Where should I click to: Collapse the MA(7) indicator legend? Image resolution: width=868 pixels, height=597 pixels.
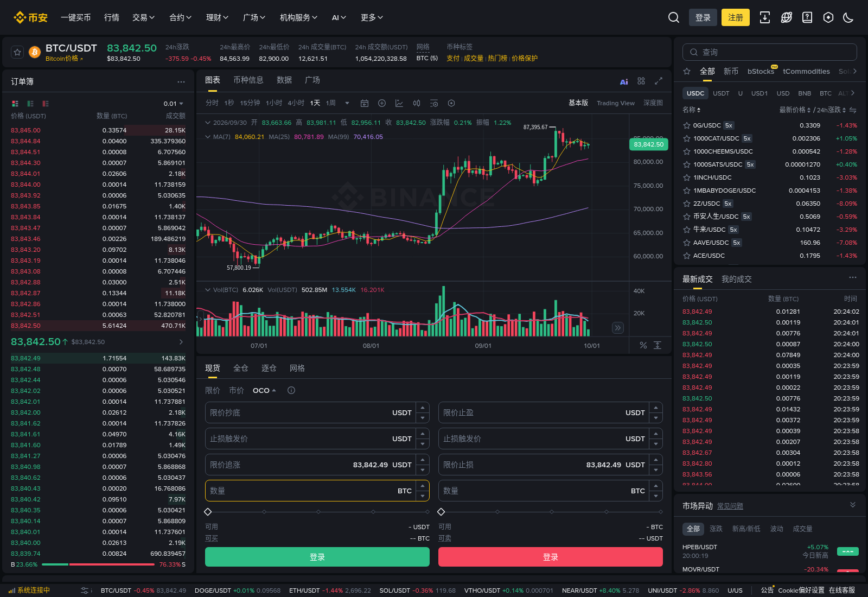208,137
